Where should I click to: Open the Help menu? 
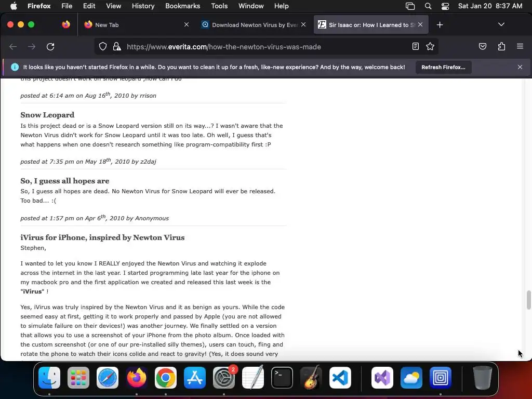(x=281, y=6)
